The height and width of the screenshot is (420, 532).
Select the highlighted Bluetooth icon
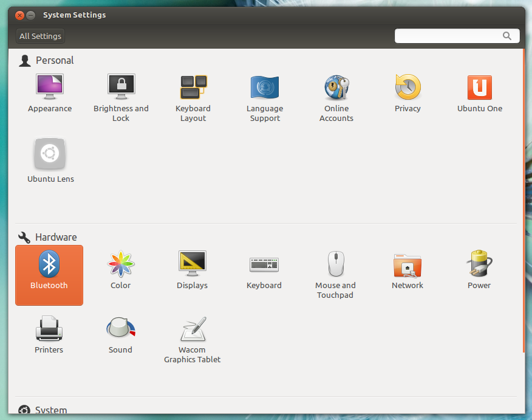[49, 265]
